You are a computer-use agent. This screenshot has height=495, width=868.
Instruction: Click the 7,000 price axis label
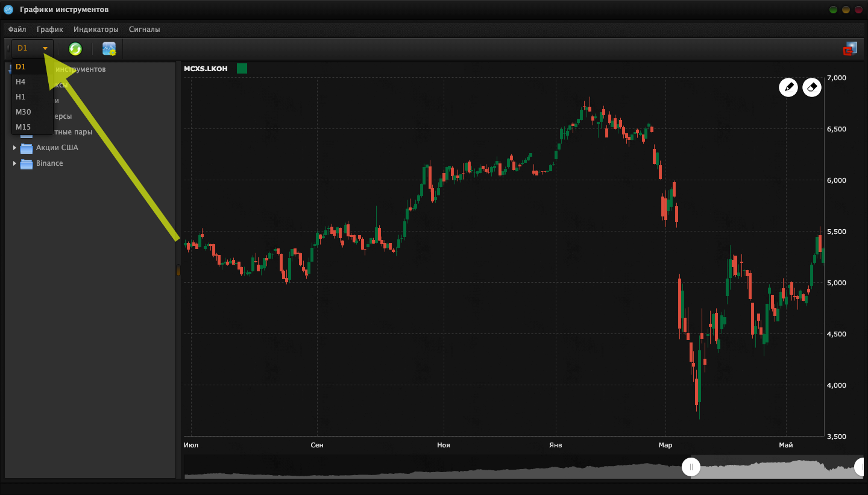point(838,78)
